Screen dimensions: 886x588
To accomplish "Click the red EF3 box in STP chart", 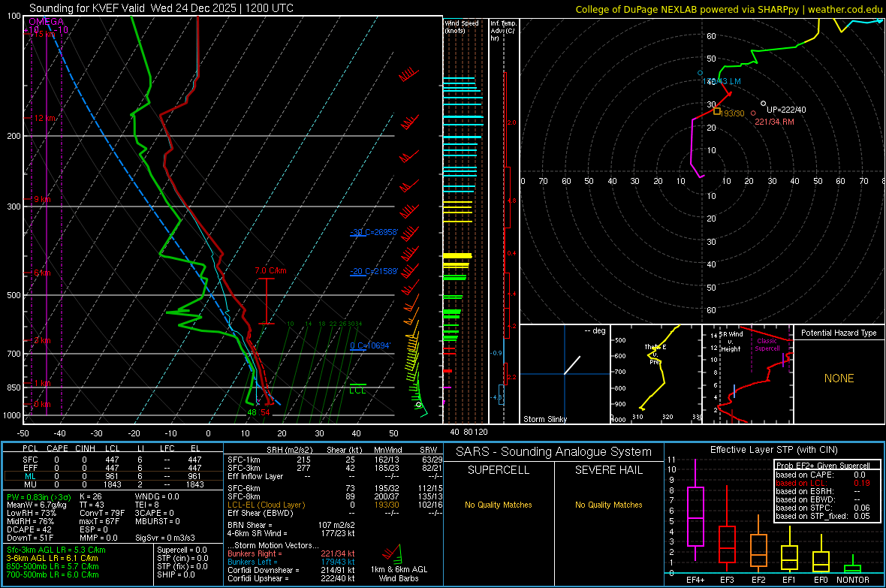I will pos(727,544).
